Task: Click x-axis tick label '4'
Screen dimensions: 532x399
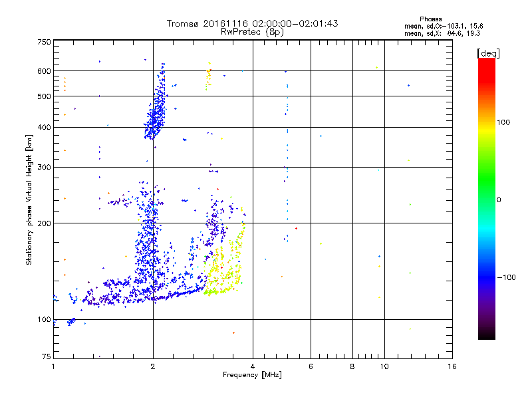Action: tap(253, 366)
